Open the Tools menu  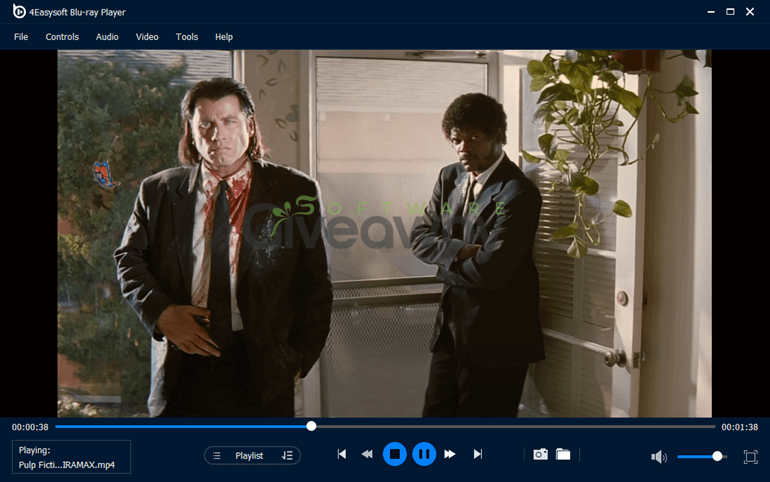point(187,37)
